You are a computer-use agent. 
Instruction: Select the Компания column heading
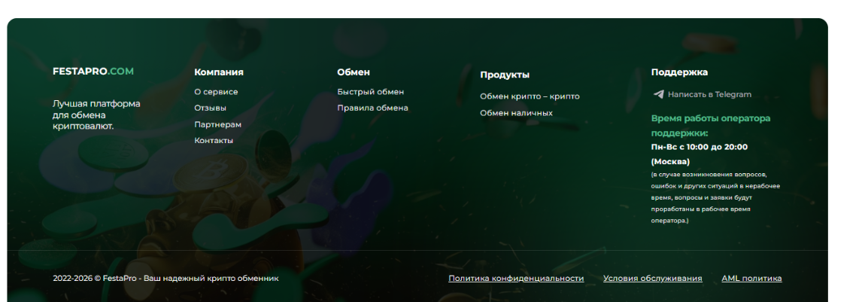coord(219,72)
